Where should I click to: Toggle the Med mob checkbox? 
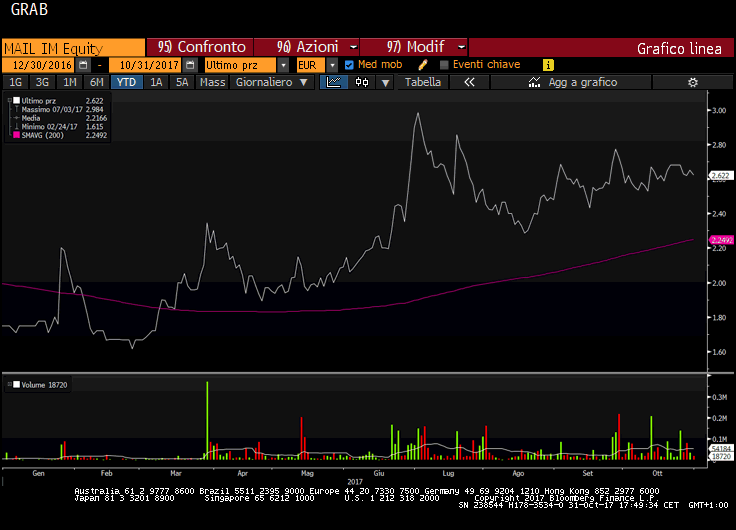349,64
